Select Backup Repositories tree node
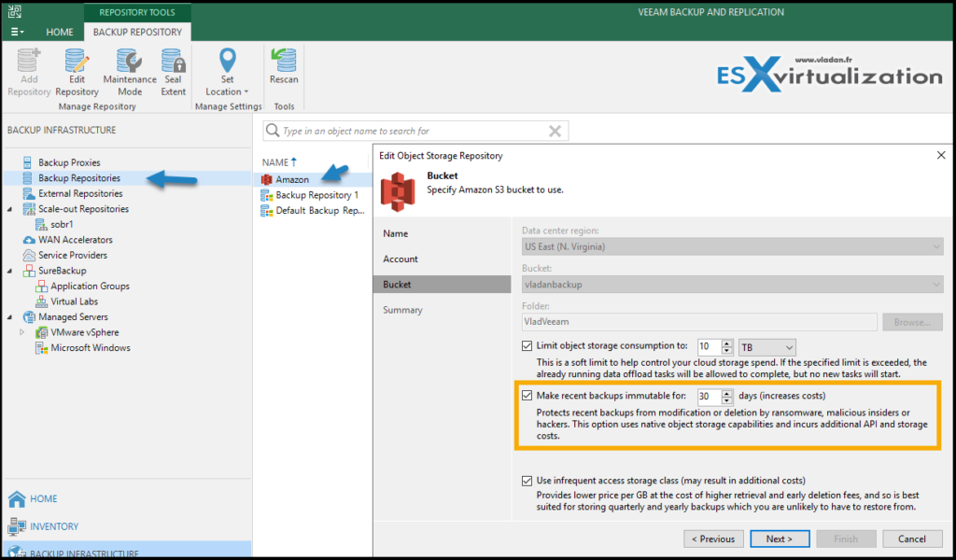Screen dimensions: 956x560 click(x=79, y=178)
